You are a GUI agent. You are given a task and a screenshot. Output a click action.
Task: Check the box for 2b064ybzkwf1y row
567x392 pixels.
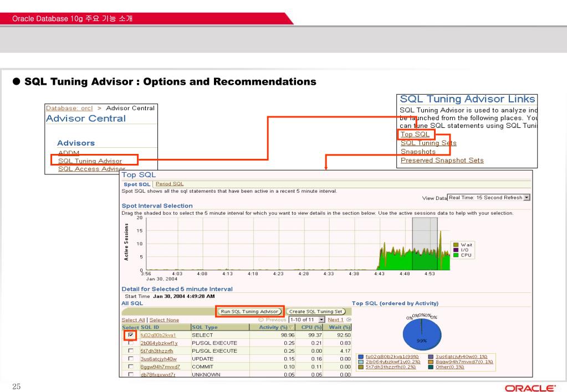[x=131, y=343]
